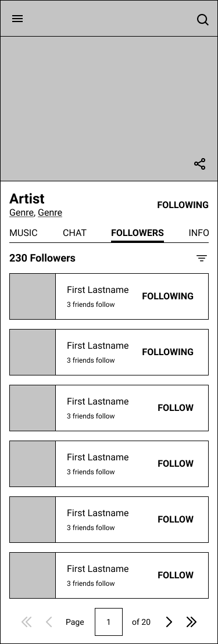The image size is (218, 644).
Task: Go to the previous page arrow
Action: [x=49, y=622]
